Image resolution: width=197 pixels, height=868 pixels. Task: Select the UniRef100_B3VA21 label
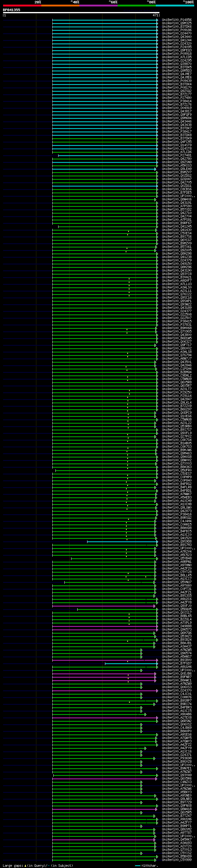(177, 277)
